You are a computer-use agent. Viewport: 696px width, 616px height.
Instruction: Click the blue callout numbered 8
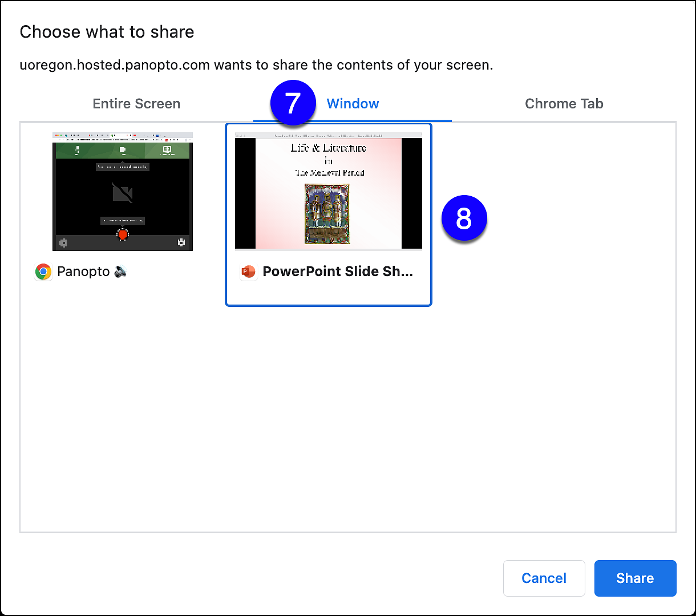pyautogui.click(x=464, y=218)
